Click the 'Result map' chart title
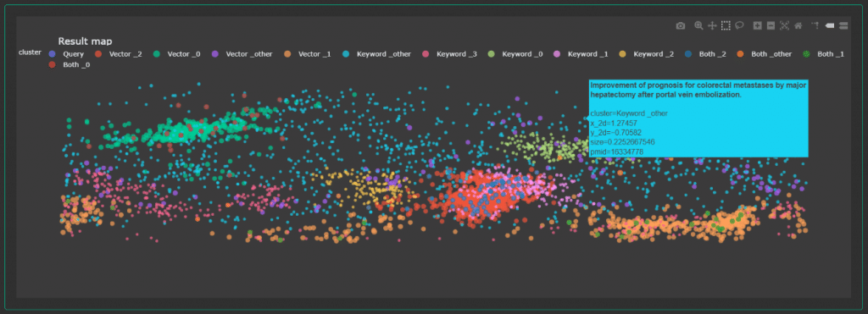The height and width of the screenshot is (314, 868). pos(85,41)
